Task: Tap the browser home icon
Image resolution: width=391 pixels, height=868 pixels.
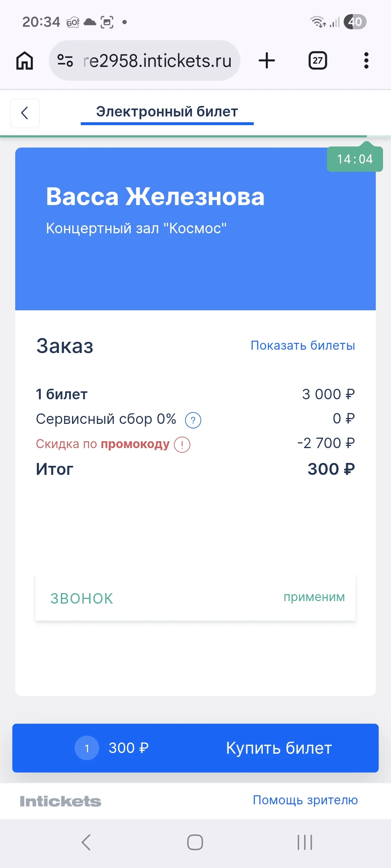Action: pos(25,60)
